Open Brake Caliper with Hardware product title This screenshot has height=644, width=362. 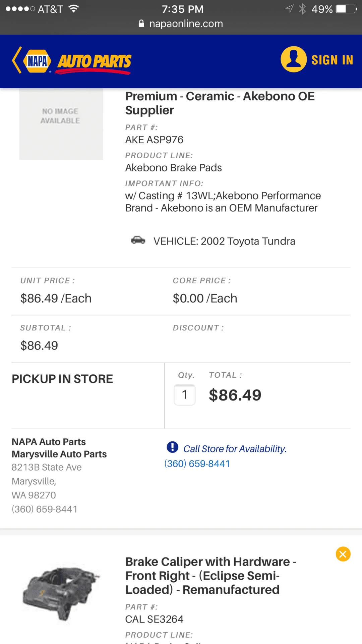click(x=210, y=575)
